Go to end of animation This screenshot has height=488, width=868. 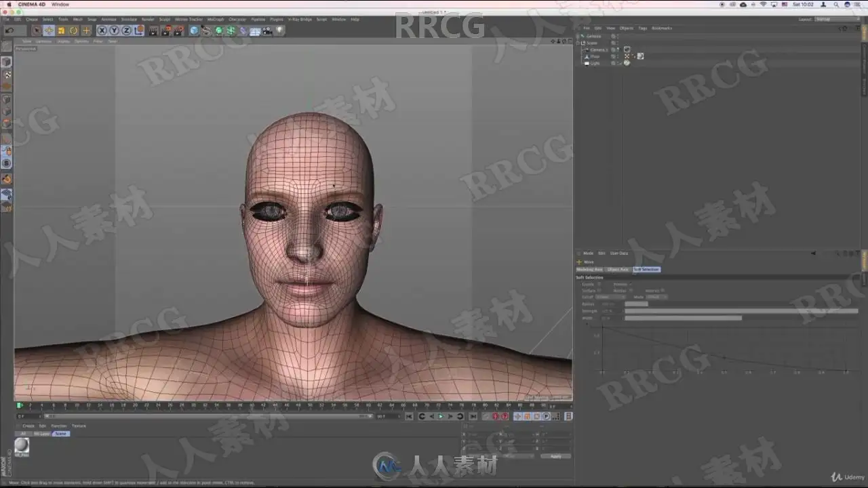[x=473, y=416]
